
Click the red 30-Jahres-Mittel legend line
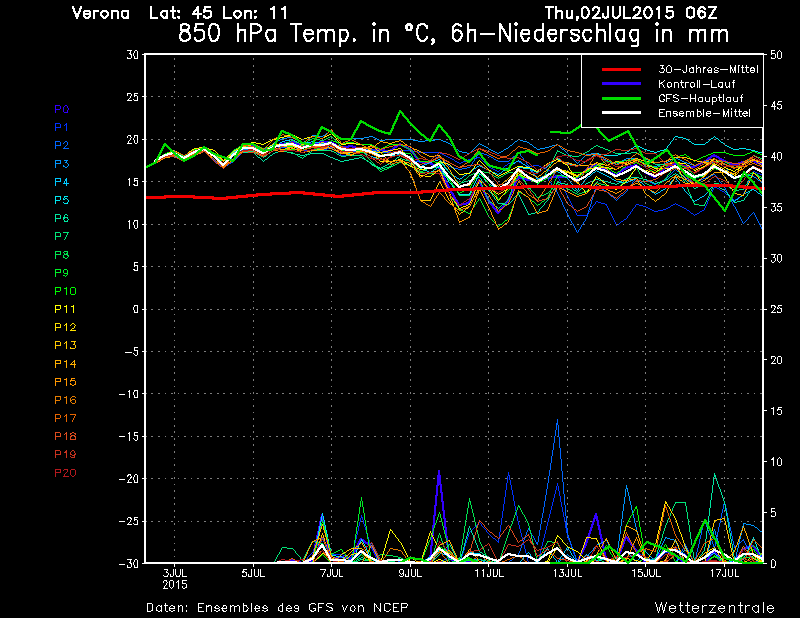[621, 69]
